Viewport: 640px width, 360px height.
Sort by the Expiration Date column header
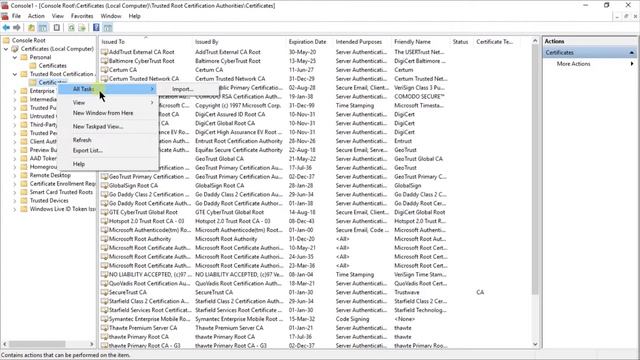click(x=309, y=42)
